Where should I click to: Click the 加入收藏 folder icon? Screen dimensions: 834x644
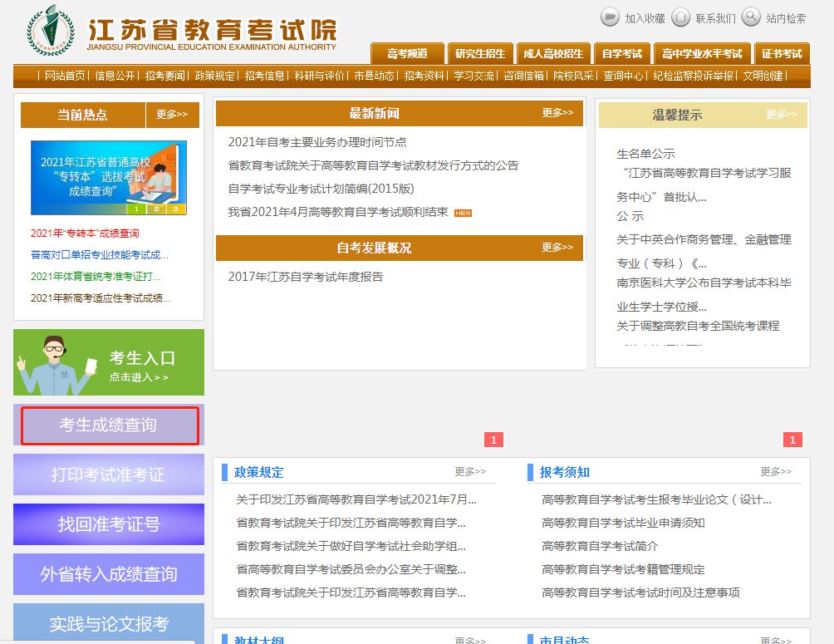pos(611,17)
